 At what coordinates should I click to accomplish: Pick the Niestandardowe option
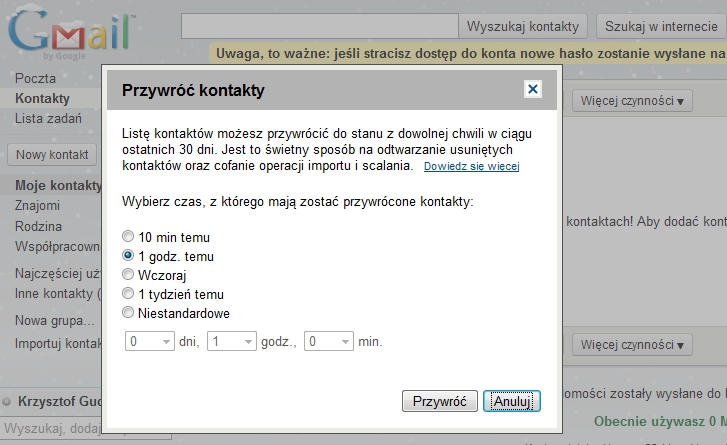click(127, 313)
